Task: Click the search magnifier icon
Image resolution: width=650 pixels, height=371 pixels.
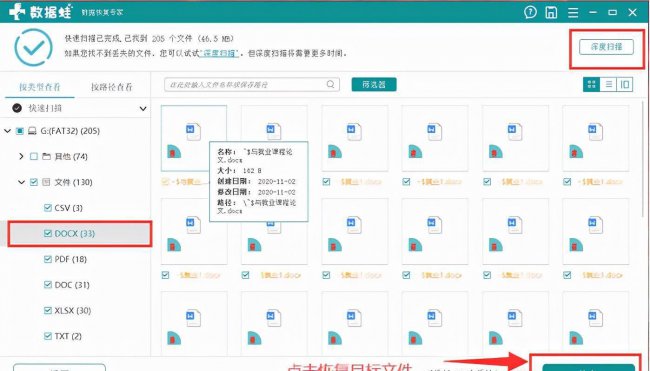Action: 330,84
